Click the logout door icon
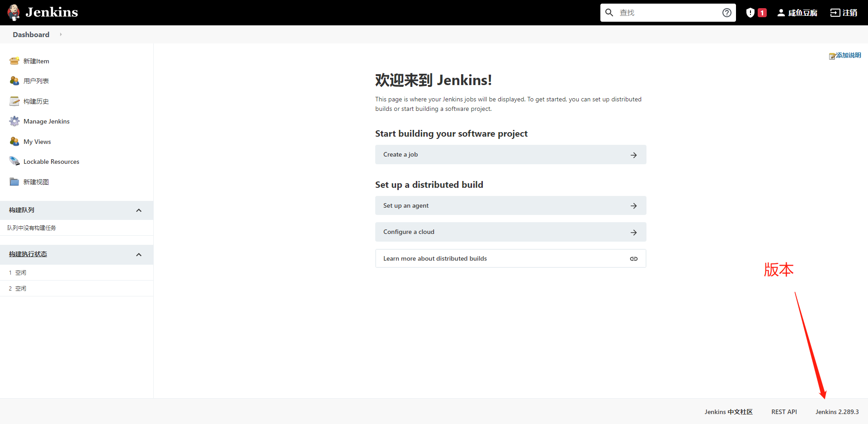868x424 pixels. pyautogui.click(x=835, y=13)
